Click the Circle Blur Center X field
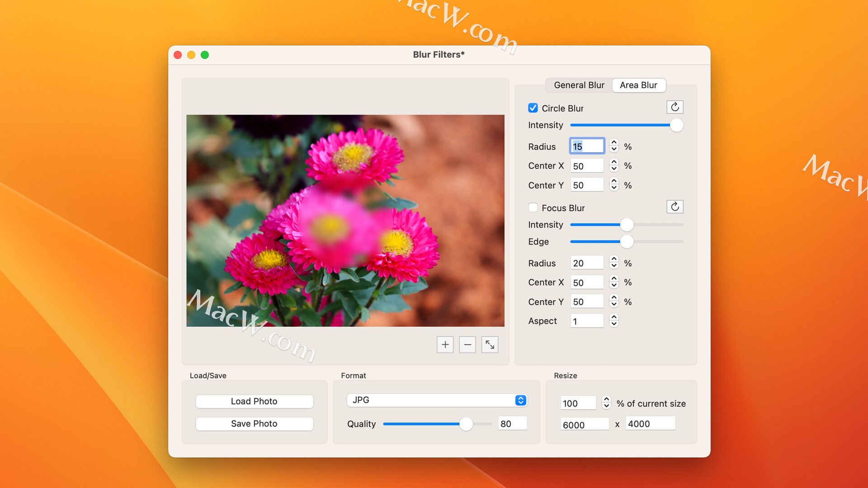 (x=587, y=166)
